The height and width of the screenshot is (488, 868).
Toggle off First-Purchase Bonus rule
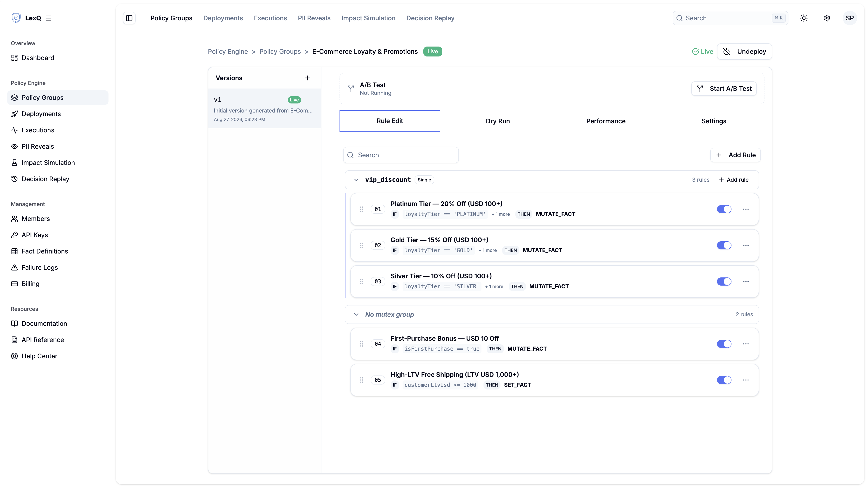coord(724,344)
